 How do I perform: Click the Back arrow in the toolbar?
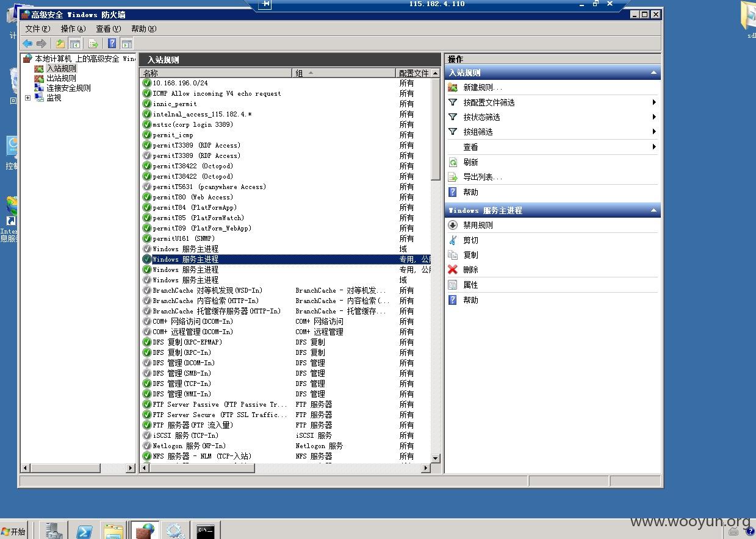click(x=27, y=43)
